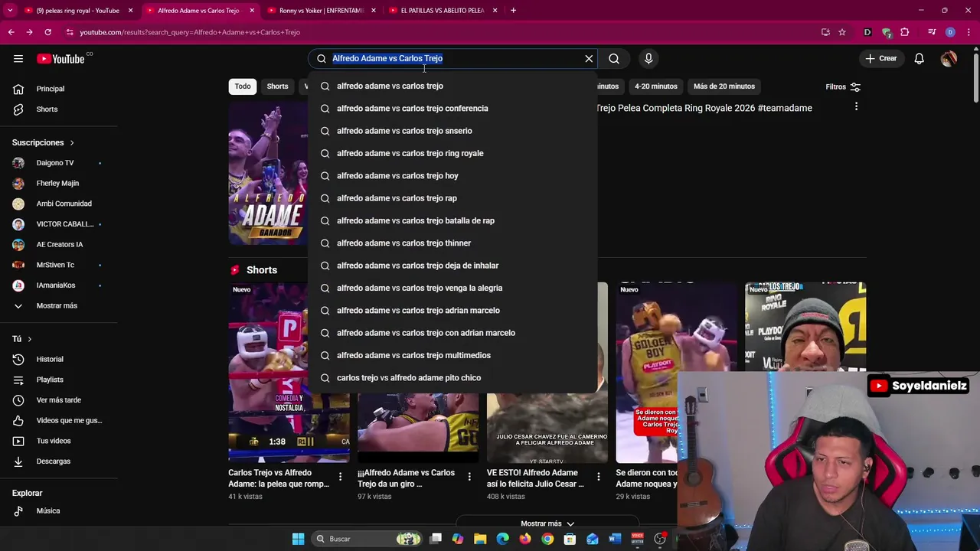
Task: Start voice search with microphone
Action: coord(648,58)
